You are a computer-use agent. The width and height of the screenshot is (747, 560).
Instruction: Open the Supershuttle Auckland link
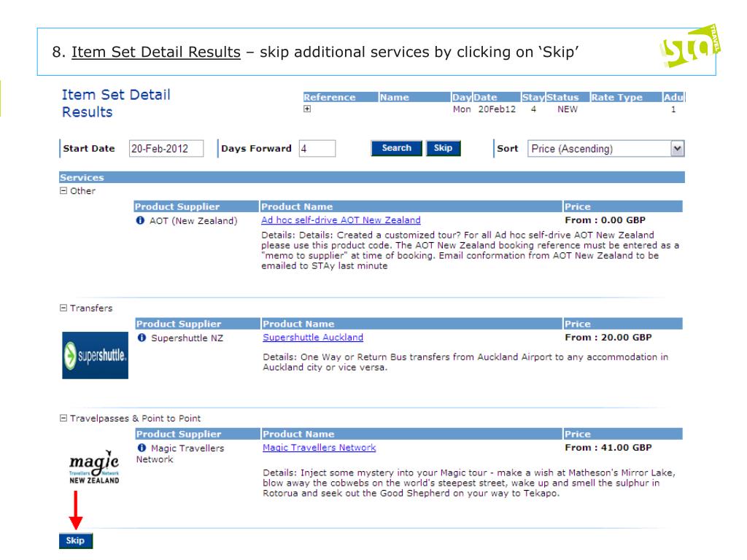[313, 337]
